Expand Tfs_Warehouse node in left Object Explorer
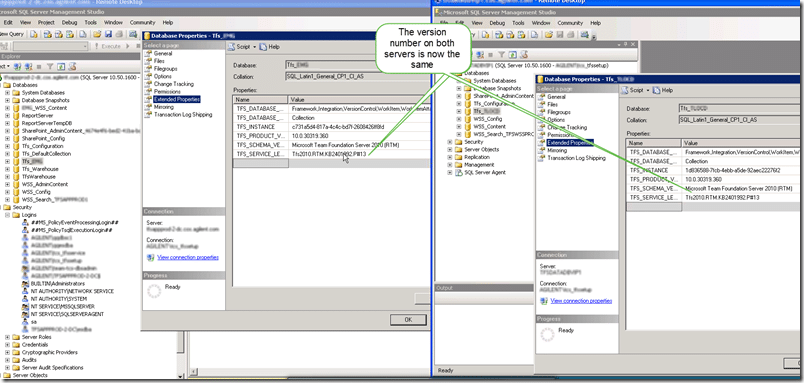The width and height of the screenshot is (804, 383). [x=7, y=169]
